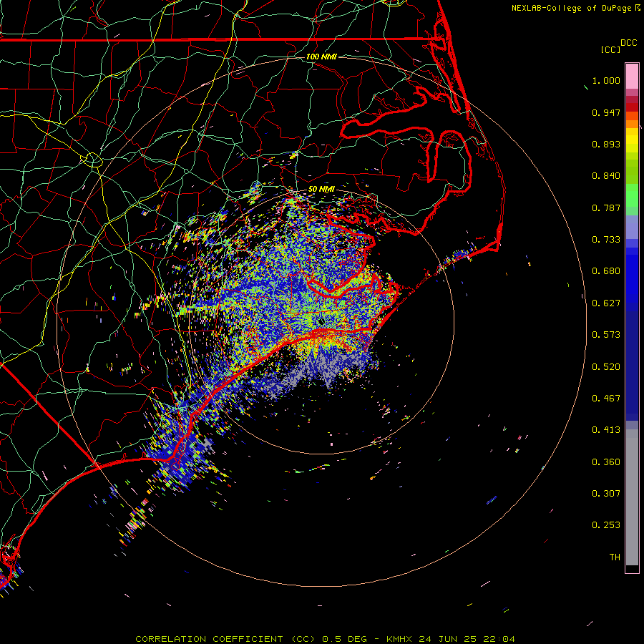Click the 0.467 scale value
This screenshot has width=644, height=644.
pyautogui.click(x=606, y=399)
